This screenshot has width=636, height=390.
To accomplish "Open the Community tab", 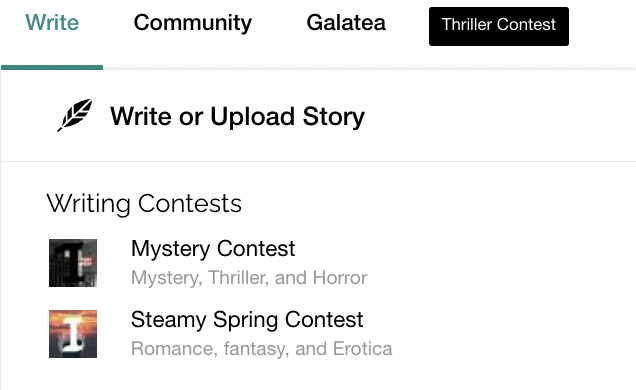I will (x=193, y=23).
